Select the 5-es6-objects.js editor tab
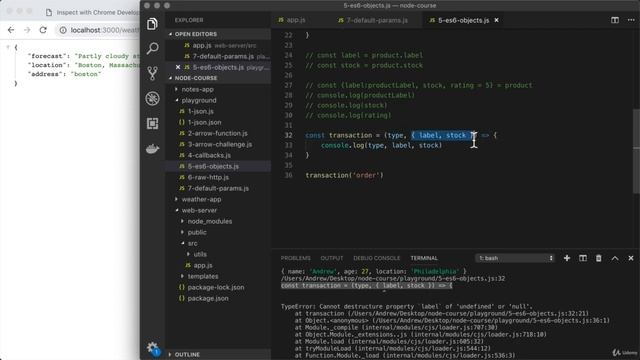Viewport: 640px width, 360px height. click(x=463, y=20)
